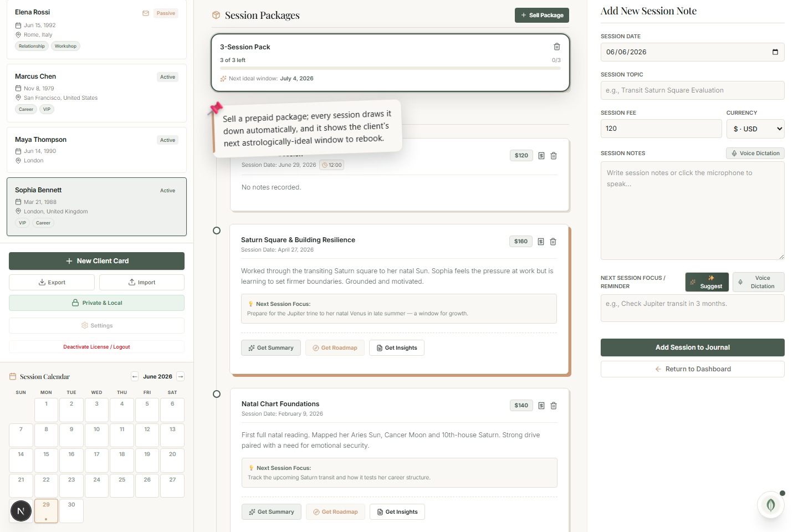Click the Suggest button
The width and height of the screenshot is (798, 532).
point(707,282)
